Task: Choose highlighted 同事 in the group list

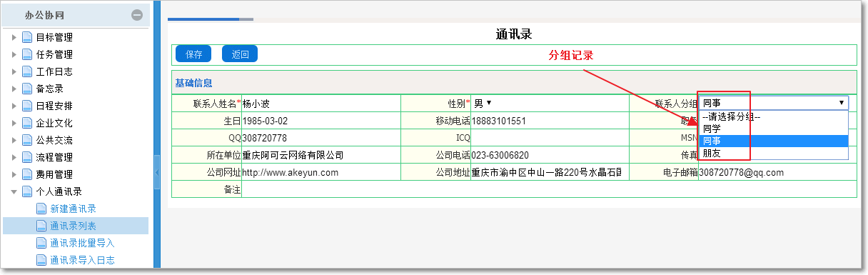Action: pyautogui.click(x=774, y=141)
